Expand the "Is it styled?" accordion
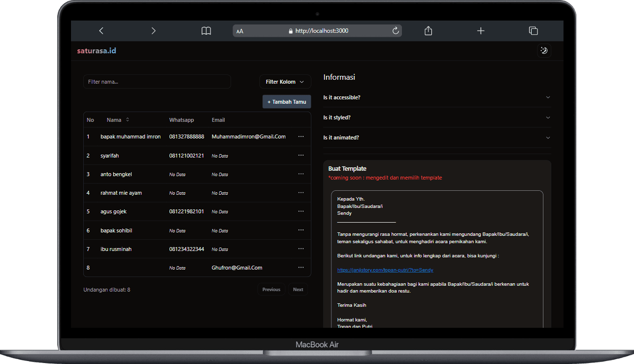Image resolution: width=634 pixels, height=364 pixels. [437, 117]
